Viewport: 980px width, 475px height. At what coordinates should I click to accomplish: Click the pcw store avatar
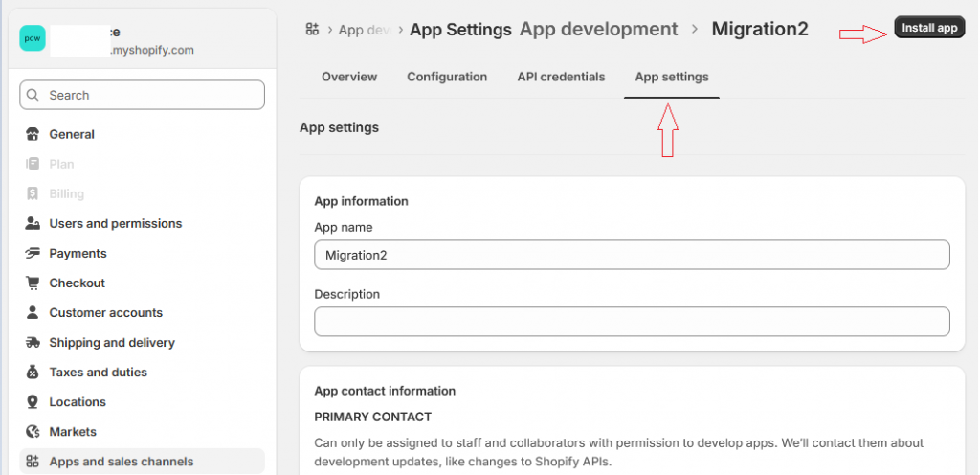click(33, 39)
